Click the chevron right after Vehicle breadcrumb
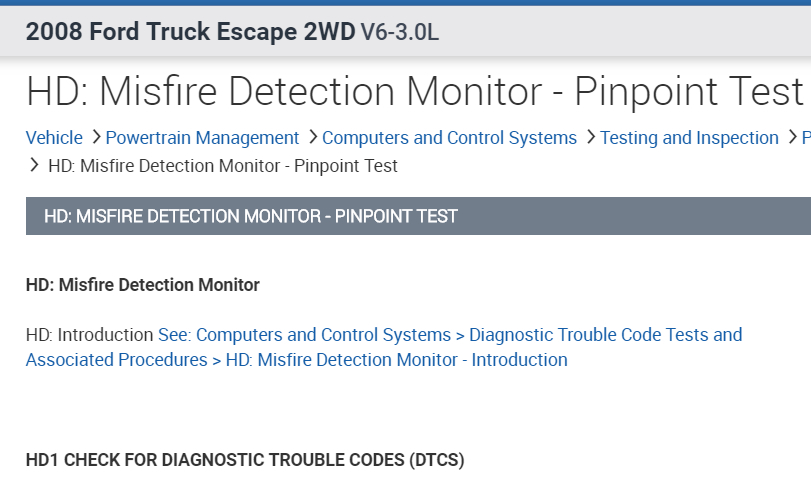This screenshot has width=811, height=491. point(95,138)
